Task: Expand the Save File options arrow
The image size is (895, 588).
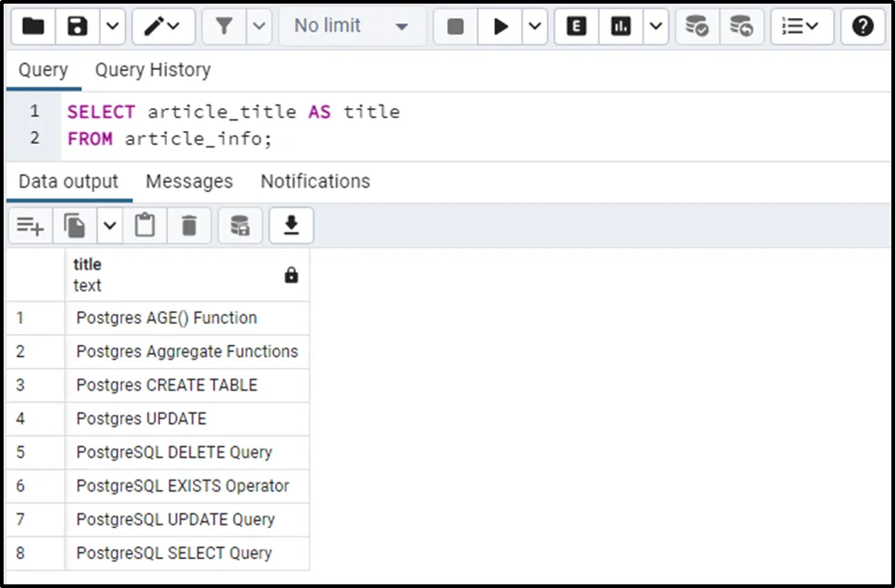Action: pos(111,26)
